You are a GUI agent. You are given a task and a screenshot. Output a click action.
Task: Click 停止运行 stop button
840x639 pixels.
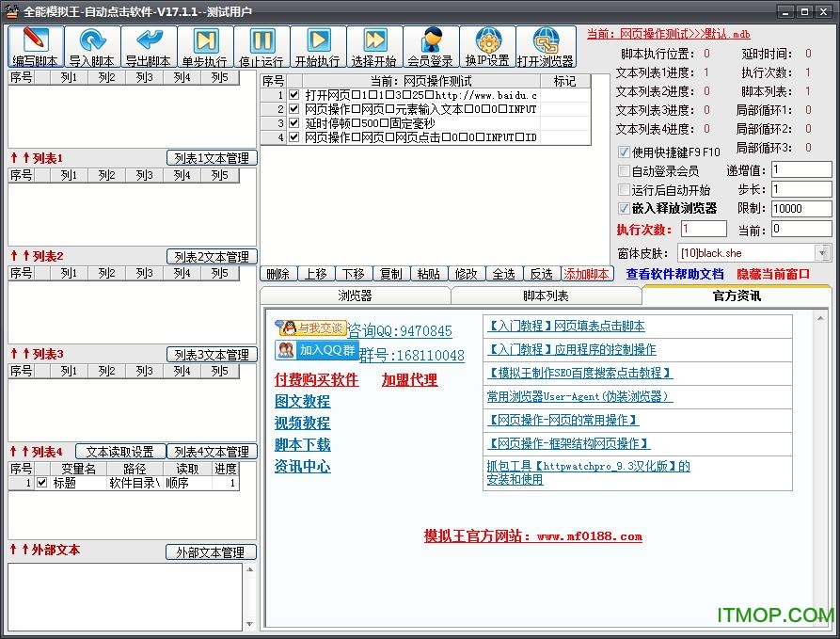262,47
